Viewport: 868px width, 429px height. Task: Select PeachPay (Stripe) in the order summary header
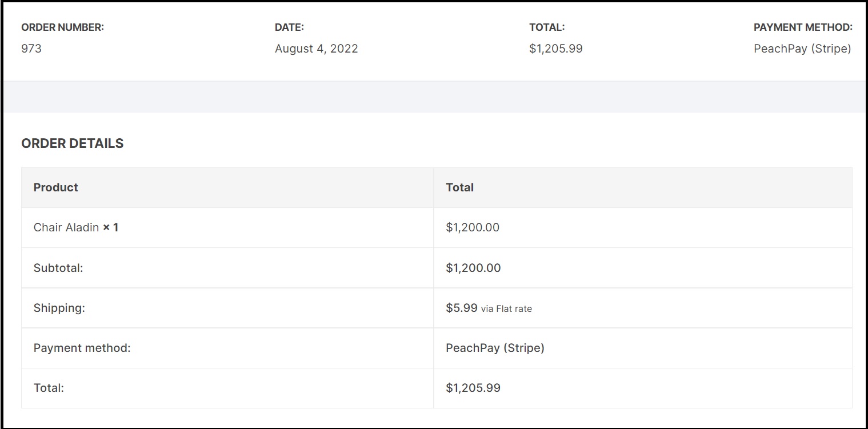coord(802,49)
